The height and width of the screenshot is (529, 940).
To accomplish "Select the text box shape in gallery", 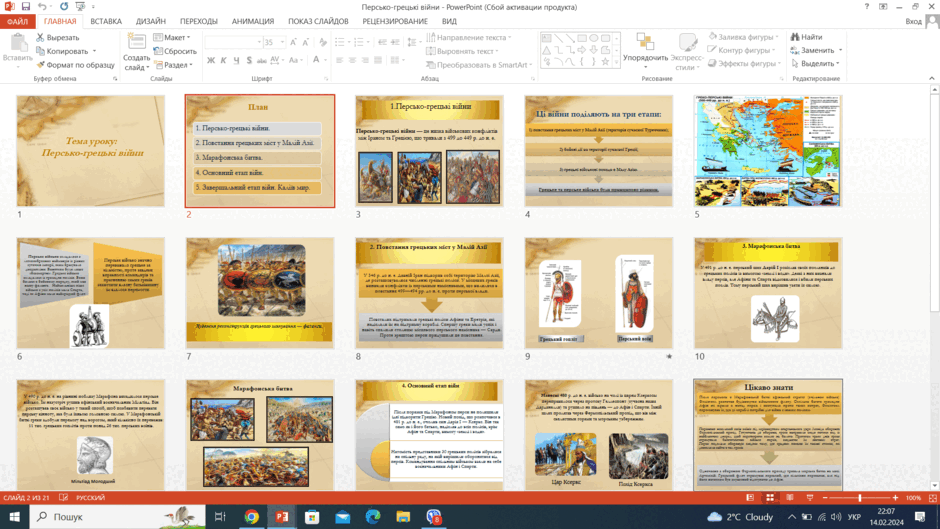I will coord(546,38).
